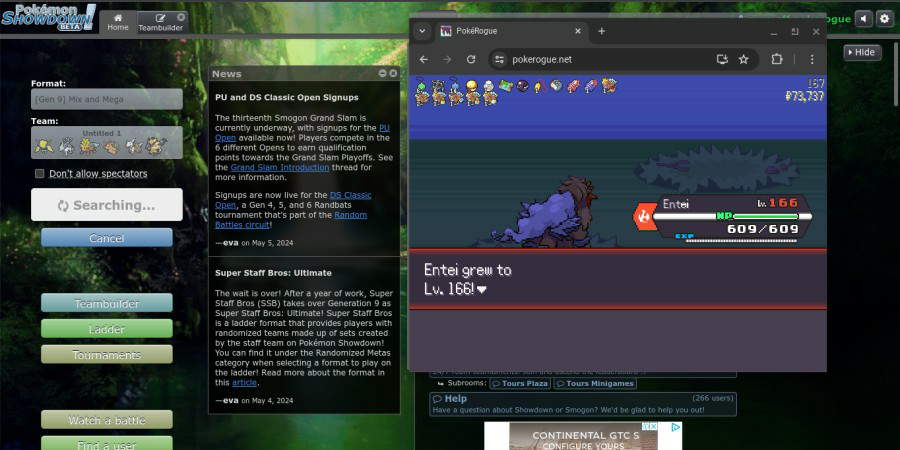Reload the pokerogue.net page
The height and width of the screenshot is (450, 900).
[x=471, y=59]
